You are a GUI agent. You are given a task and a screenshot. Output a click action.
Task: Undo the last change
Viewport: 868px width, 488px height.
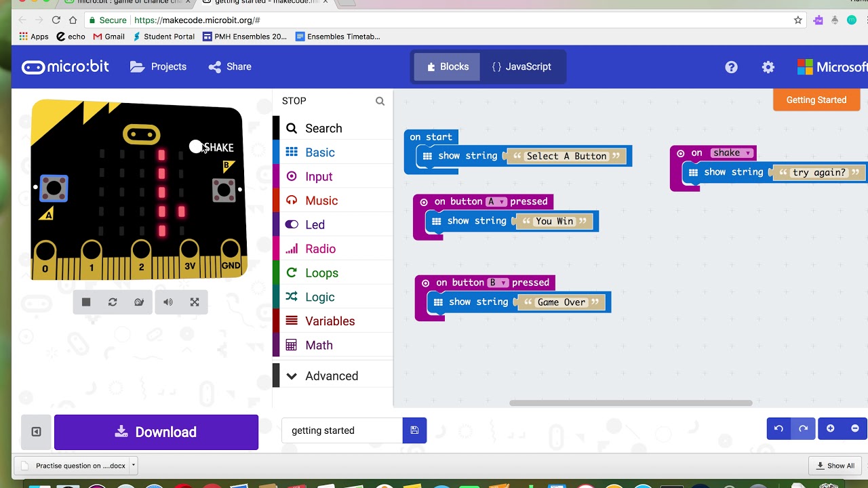(x=778, y=428)
